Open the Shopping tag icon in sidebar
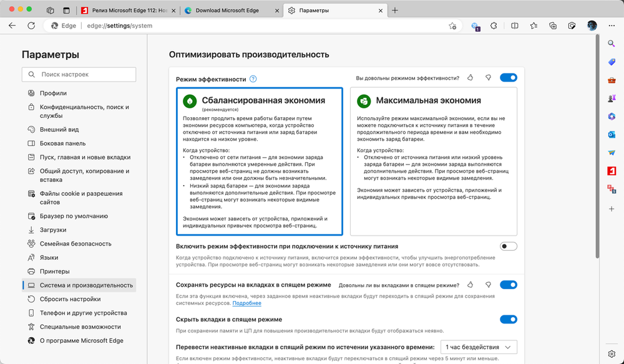This screenshot has width=624, height=364. (612, 62)
